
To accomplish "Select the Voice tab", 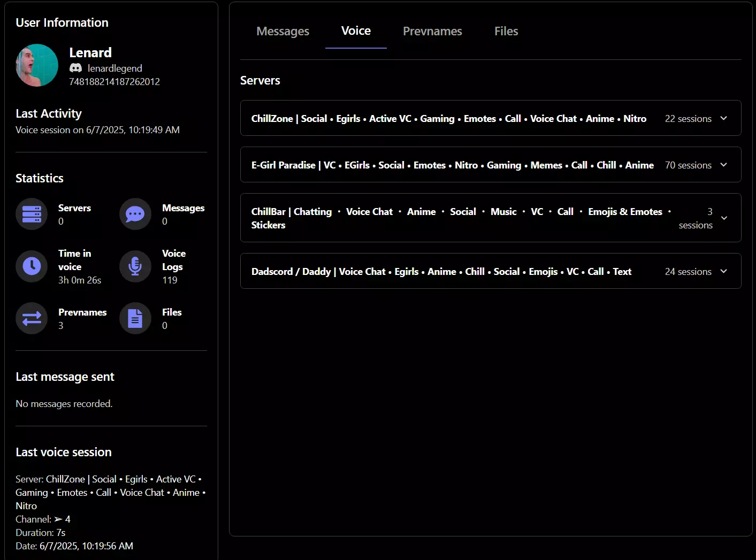I will pos(356,31).
